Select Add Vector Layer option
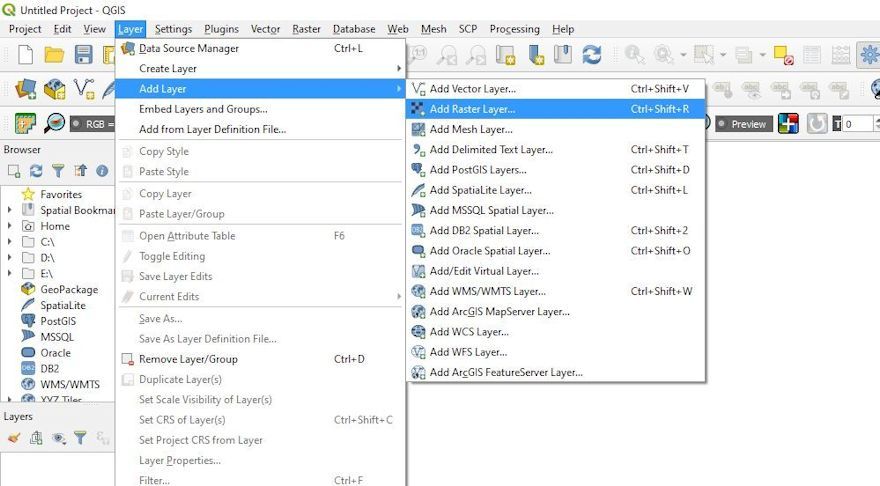 472,89
